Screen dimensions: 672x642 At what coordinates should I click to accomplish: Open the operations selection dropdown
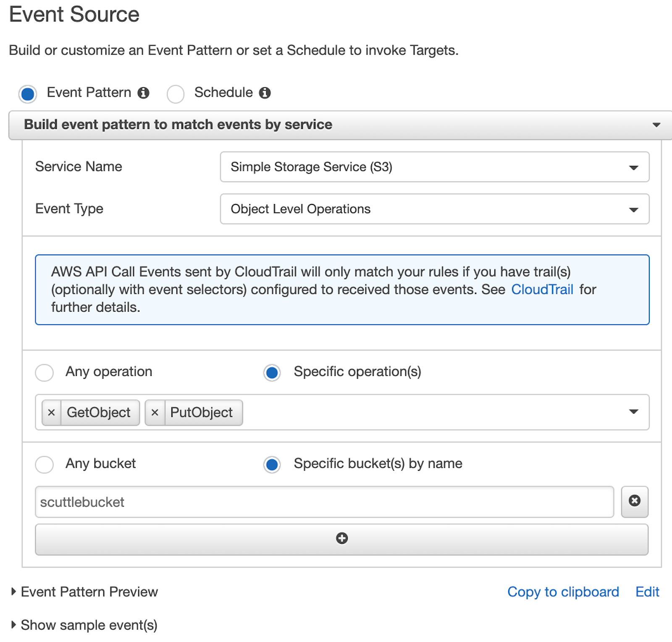634,412
